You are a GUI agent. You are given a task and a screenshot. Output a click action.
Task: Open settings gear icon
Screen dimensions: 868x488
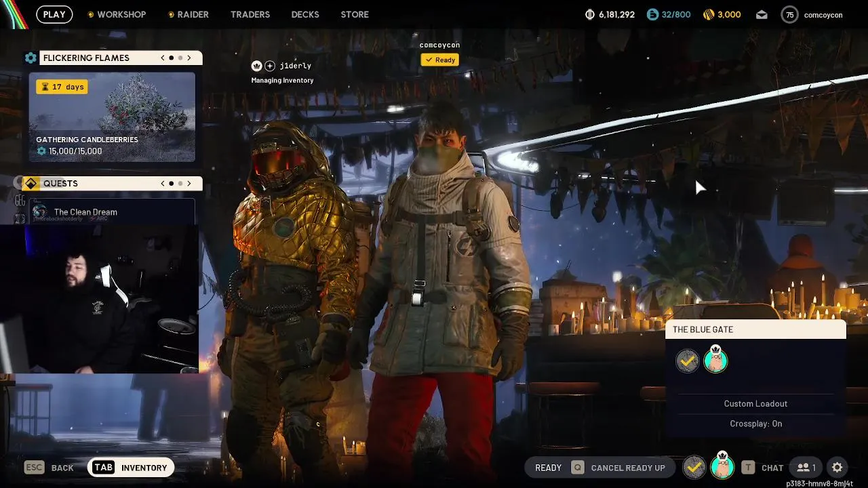point(837,468)
